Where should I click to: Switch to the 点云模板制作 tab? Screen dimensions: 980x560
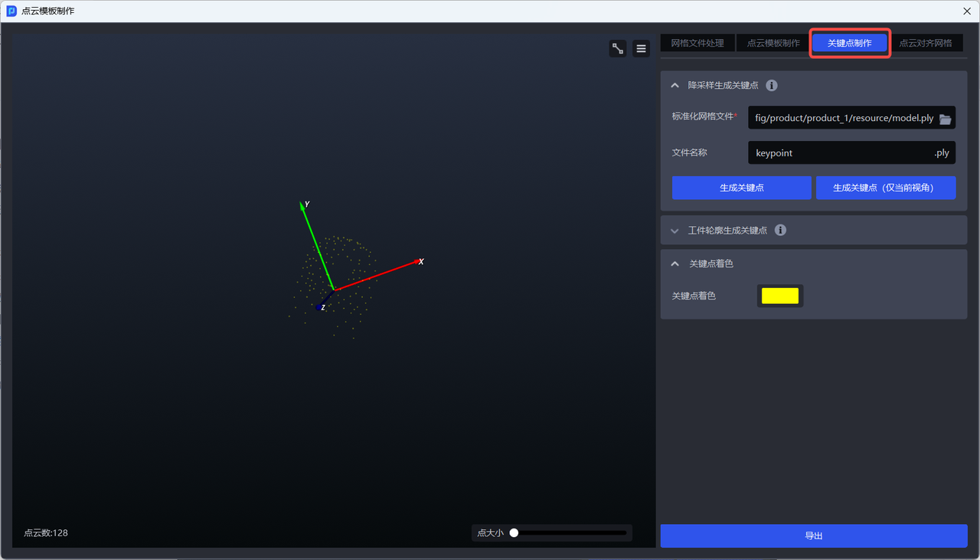773,43
